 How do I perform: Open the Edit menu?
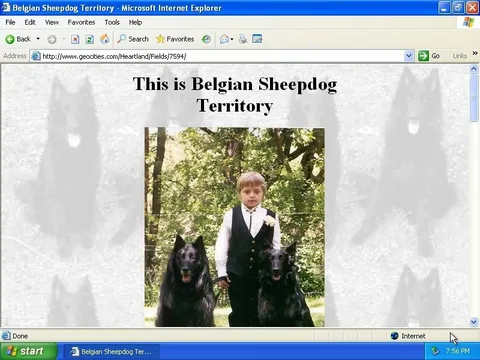click(x=30, y=22)
